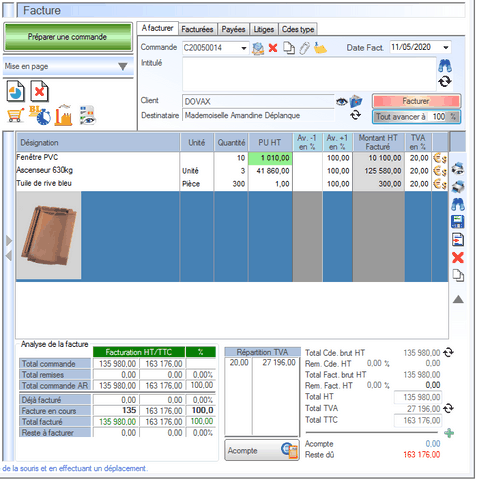
Task: Click the roof tile product thumbnail
Action: [49, 235]
